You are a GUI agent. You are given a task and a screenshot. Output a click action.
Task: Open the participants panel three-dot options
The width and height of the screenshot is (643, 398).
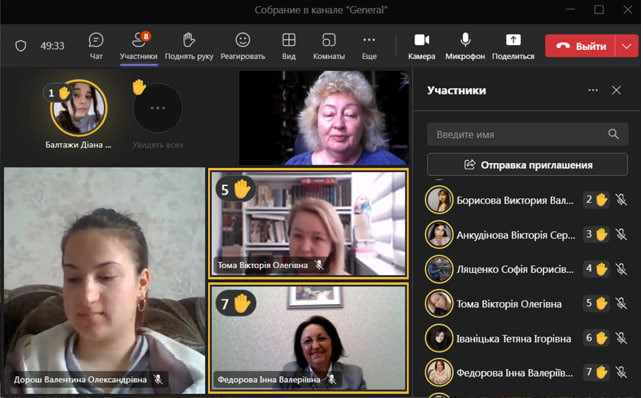coord(593,90)
